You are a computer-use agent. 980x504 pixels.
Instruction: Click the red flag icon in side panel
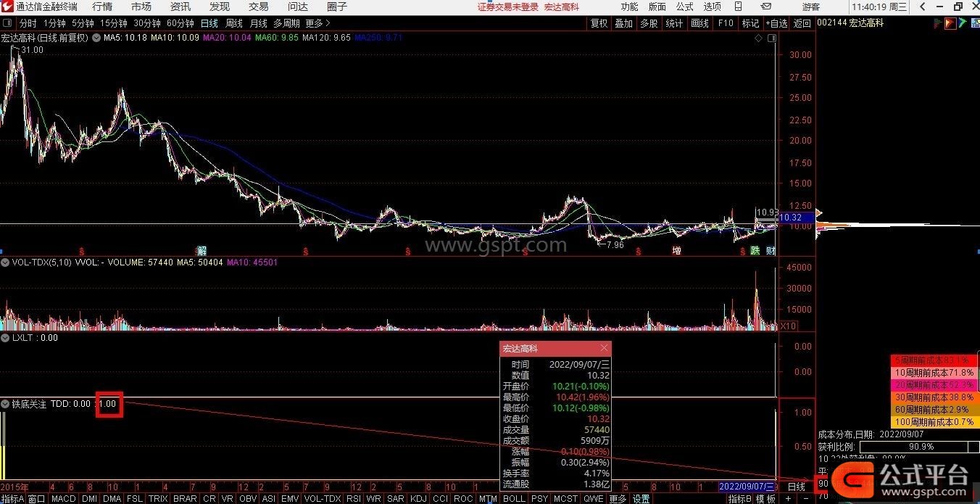[x=949, y=23]
